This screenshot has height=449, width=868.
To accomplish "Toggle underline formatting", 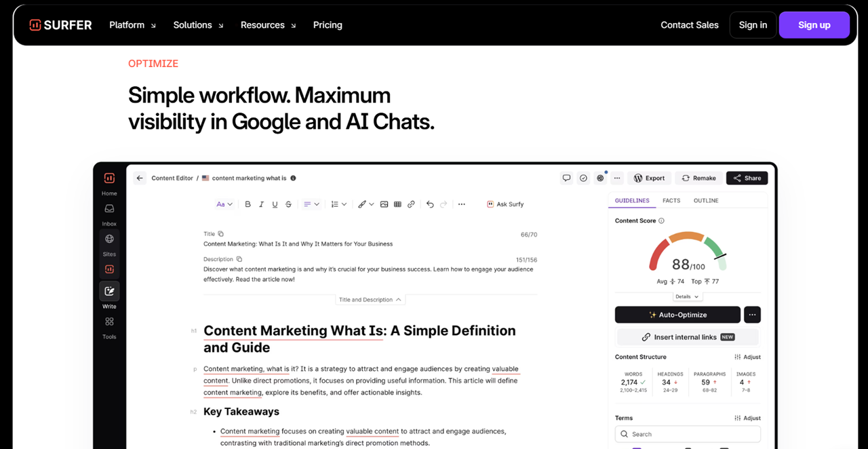I will coord(275,204).
